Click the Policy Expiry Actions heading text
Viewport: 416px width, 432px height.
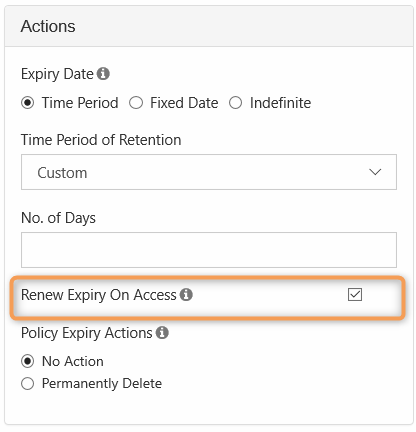click(86, 333)
